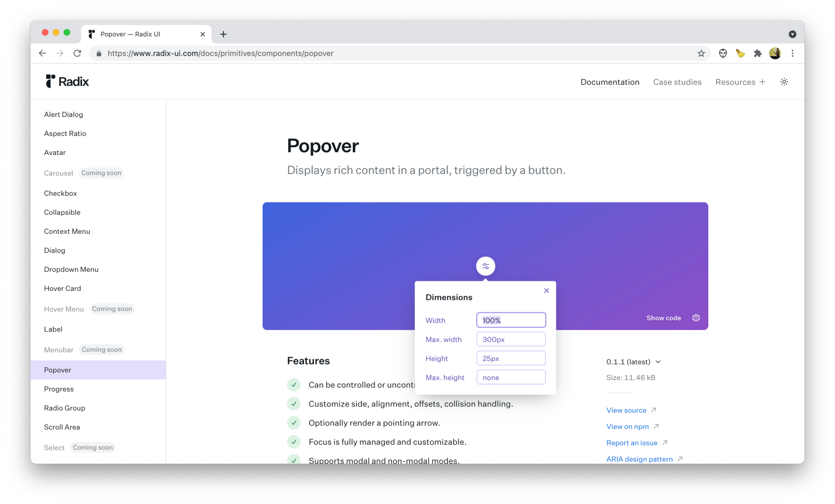The image size is (835, 504).
Task: Click the Radix avatar/profile icon in toolbar
Action: 774,53
